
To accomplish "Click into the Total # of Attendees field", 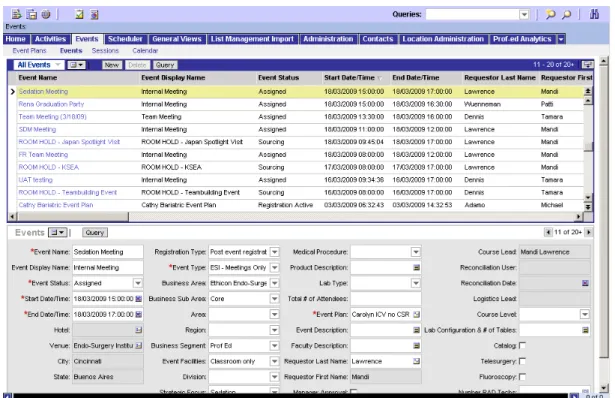I will [x=386, y=299].
